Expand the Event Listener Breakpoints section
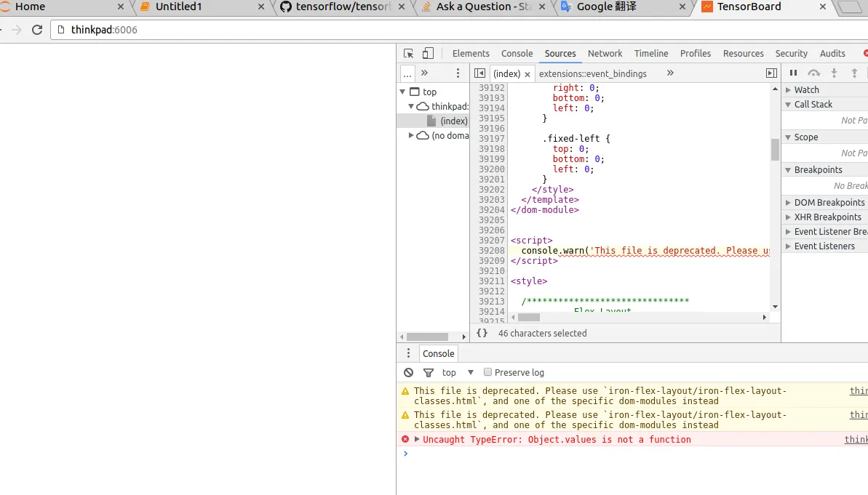Image resolution: width=868 pixels, height=495 pixels. click(x=788, y=232)
